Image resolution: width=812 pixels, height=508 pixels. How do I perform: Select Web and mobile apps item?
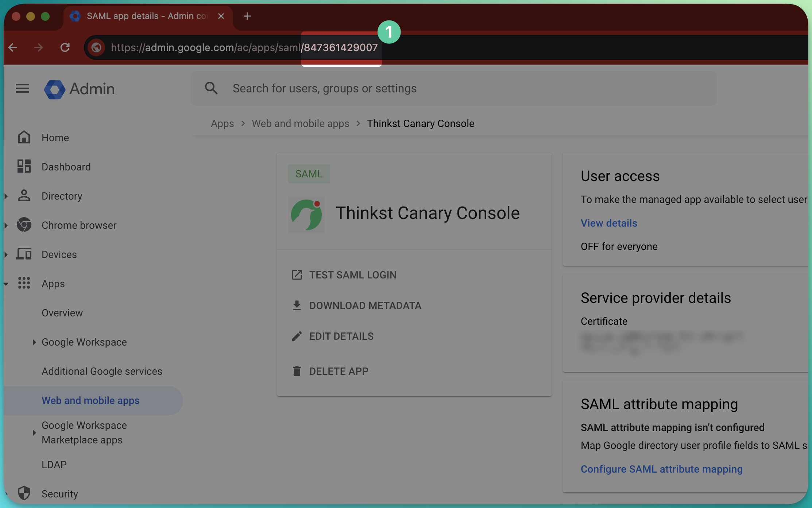tap(93, 400)
